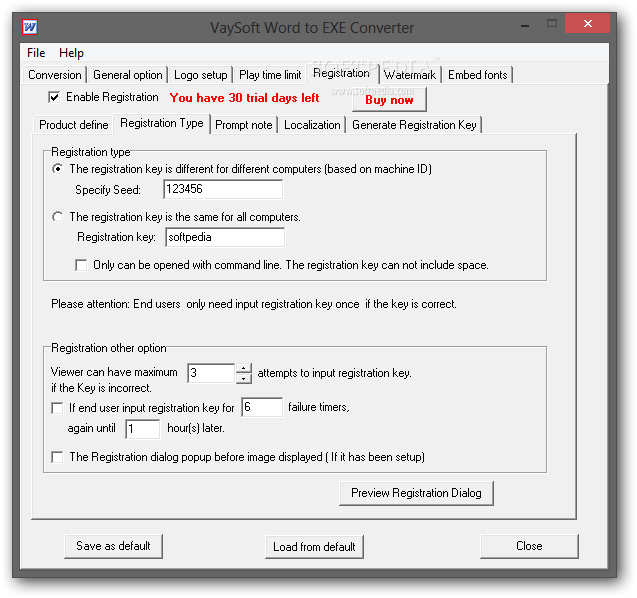Click the Close button at bottom

(x=529, y=546)
